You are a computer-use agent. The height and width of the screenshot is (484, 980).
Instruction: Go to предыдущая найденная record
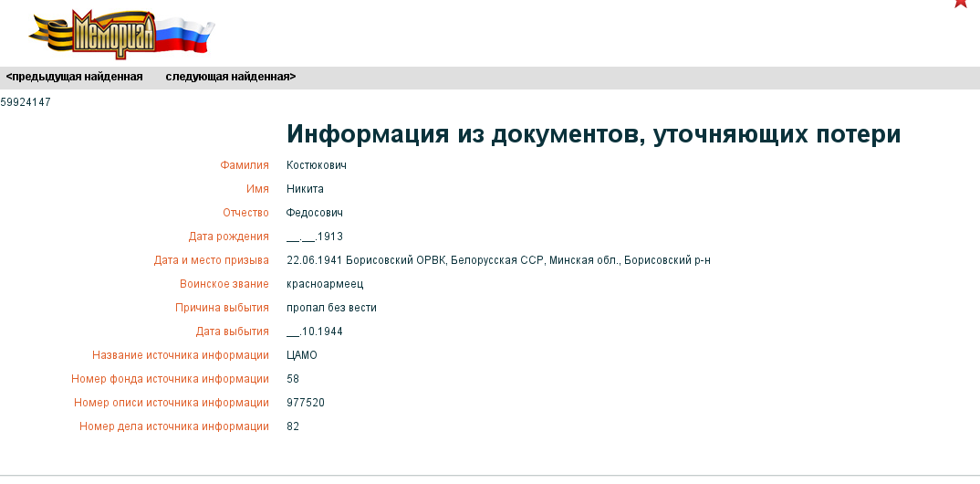[74, 77]
